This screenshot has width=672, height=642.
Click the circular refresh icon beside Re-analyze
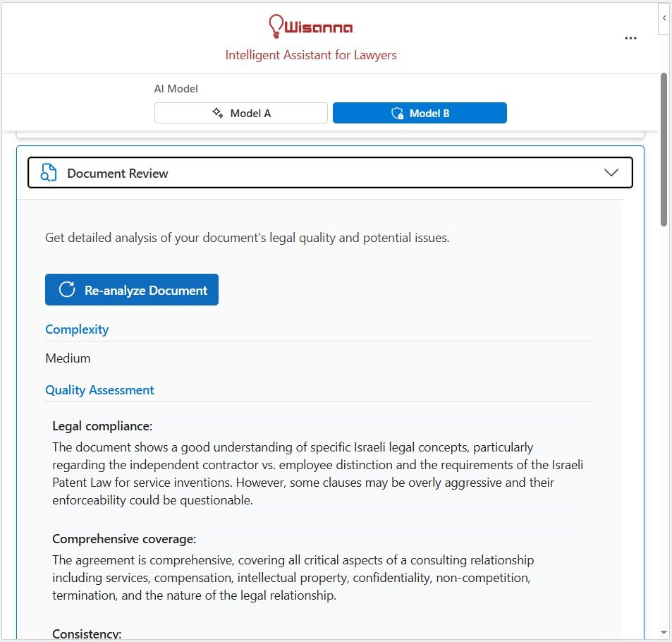(x=67, y=290)
